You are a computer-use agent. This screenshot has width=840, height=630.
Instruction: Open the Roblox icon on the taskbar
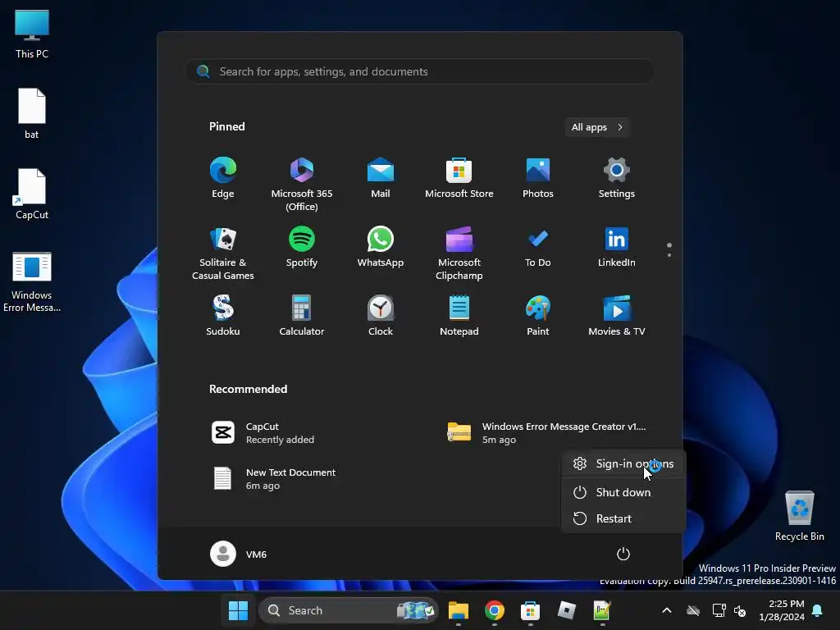[x=566, y=610]
